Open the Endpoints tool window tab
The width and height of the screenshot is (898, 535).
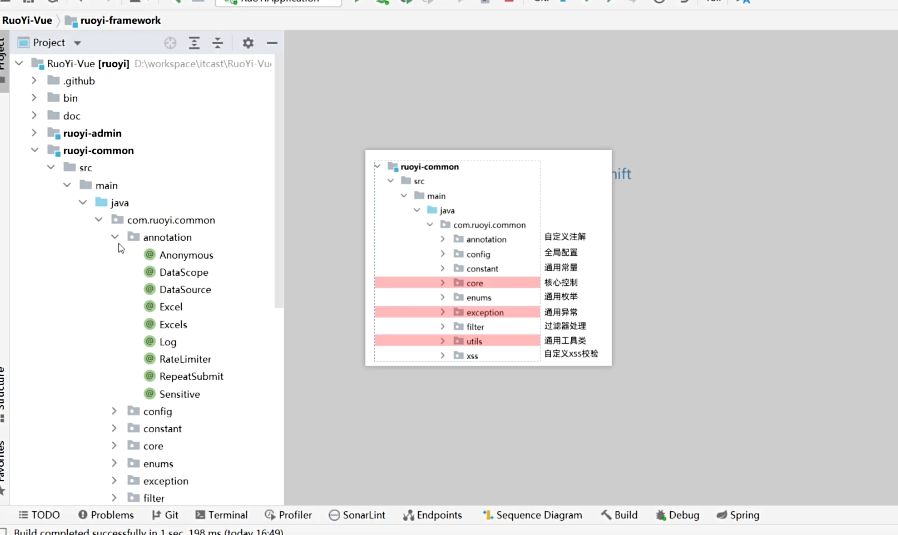click(x=432, y=515)
